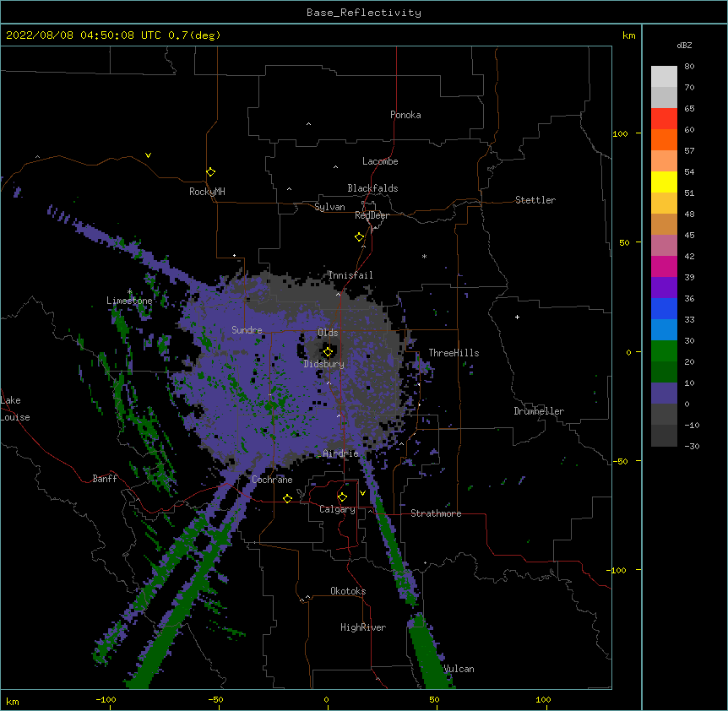This screenshot has height=711, width=728.
Task: Click the Airdrie city label
Action: [x=341, y=453]
